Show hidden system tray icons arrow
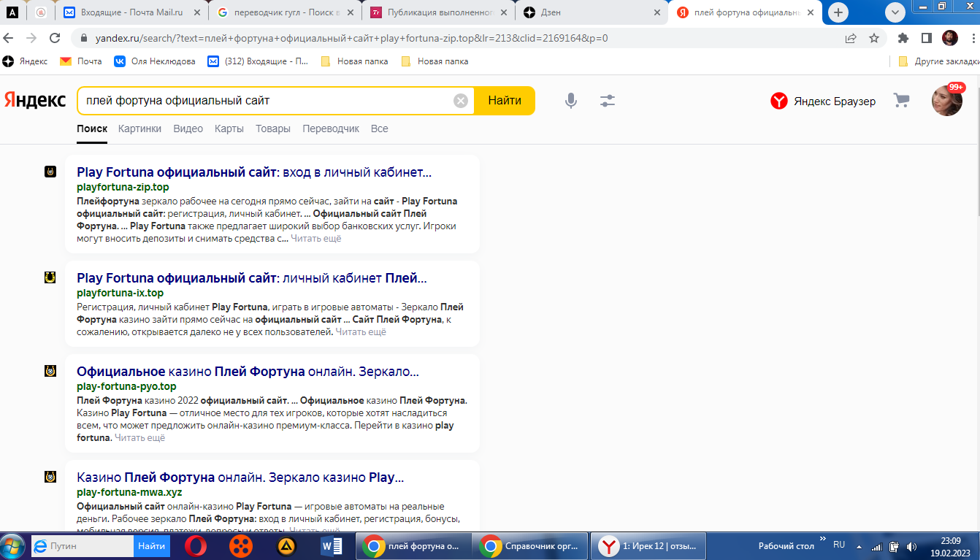Image resolution: width=980 pixels, height=560 pixels. pos(859,546)
